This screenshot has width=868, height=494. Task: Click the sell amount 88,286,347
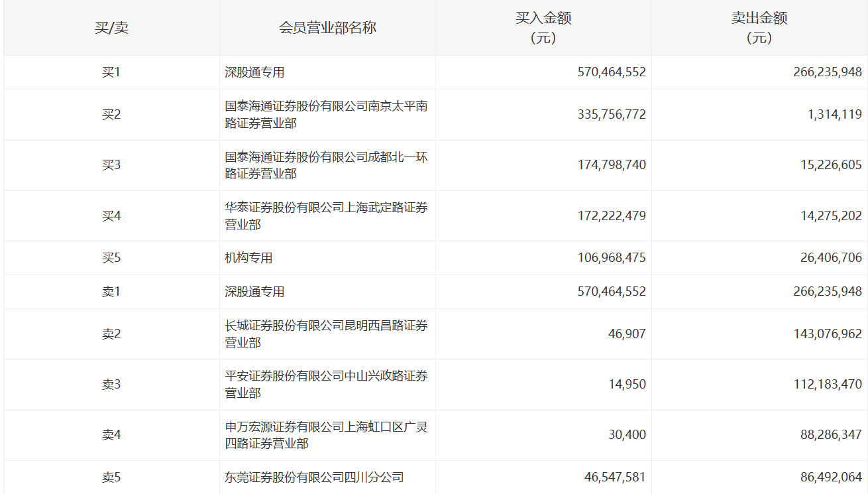(x=831, y=435)
